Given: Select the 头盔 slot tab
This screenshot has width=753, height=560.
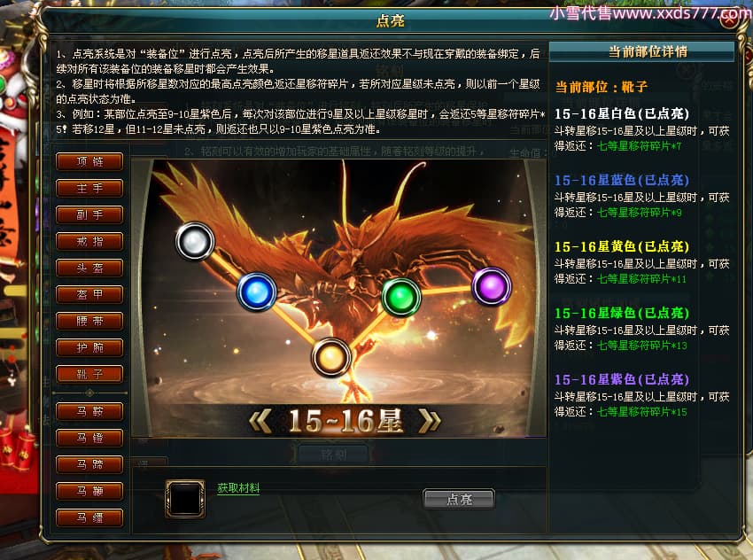Looking at the screenshot, I should 89,268.
